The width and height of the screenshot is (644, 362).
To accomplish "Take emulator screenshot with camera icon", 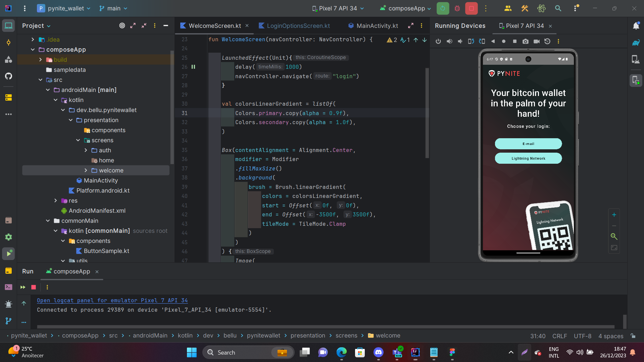I will (525, 41).
